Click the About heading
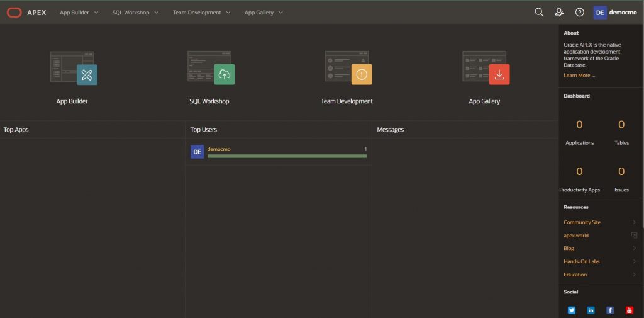The width and height of the screenshot is (644, 318). (x=571, y=33)
